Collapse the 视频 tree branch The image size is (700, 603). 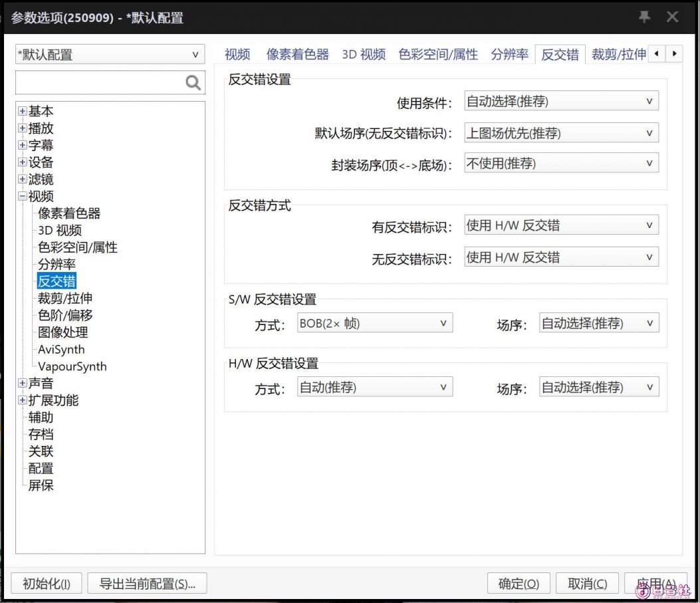pos(21,196)
